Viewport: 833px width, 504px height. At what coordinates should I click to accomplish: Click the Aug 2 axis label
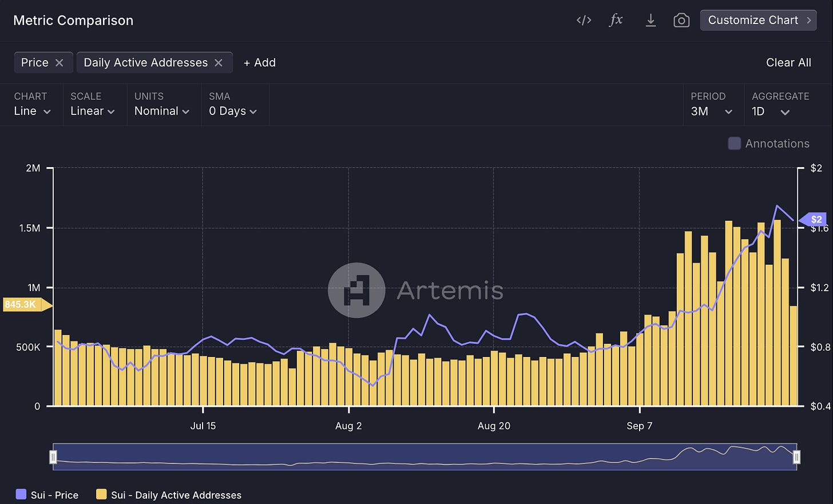[x=348, y=426]
